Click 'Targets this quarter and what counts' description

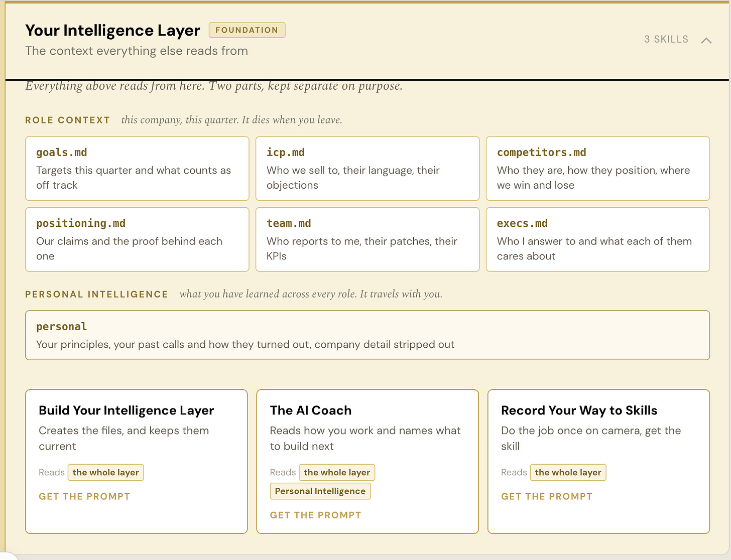[x=134, y=178]
